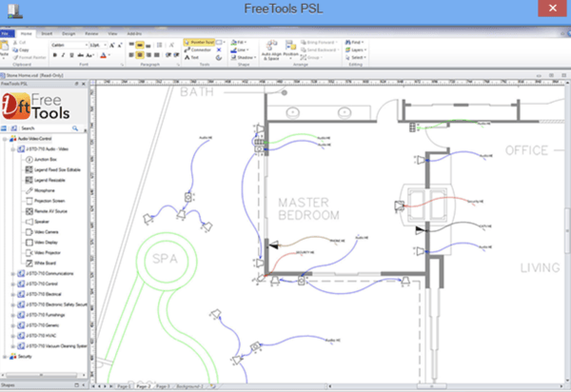Click the Auto Align & Space icon
Image resolution: width=571 pixels, height=392 pixels.
271,46
